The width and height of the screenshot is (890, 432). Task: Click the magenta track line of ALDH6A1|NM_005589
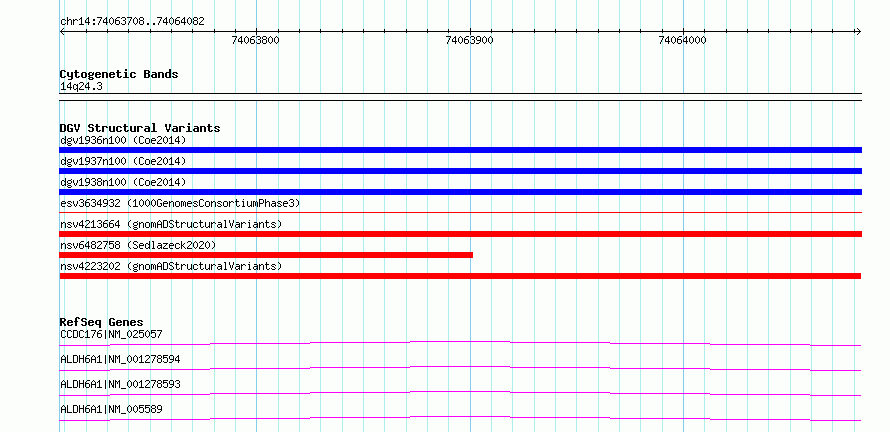coord(460,418)
